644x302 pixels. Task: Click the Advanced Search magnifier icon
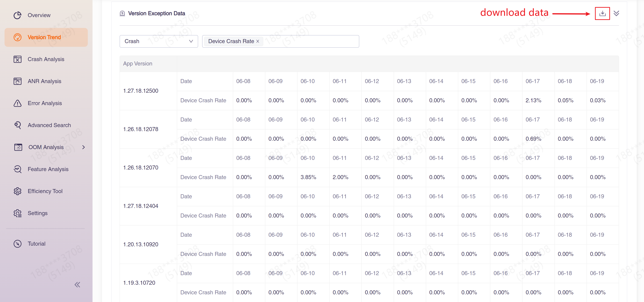(17, 125)
